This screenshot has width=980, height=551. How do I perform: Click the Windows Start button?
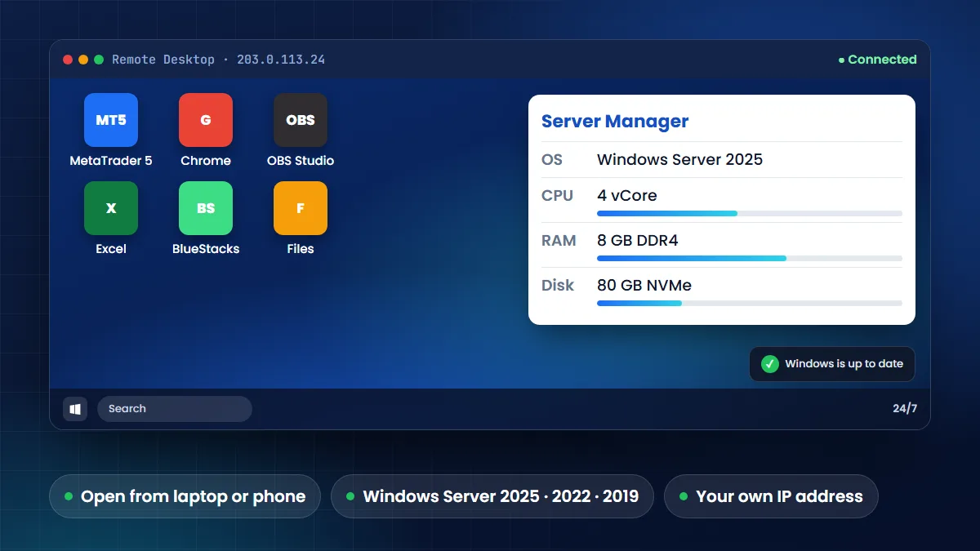pos(75,409)
